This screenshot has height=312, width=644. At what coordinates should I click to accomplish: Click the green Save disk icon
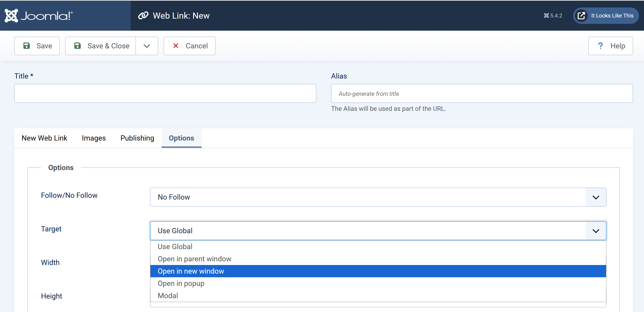27,46
